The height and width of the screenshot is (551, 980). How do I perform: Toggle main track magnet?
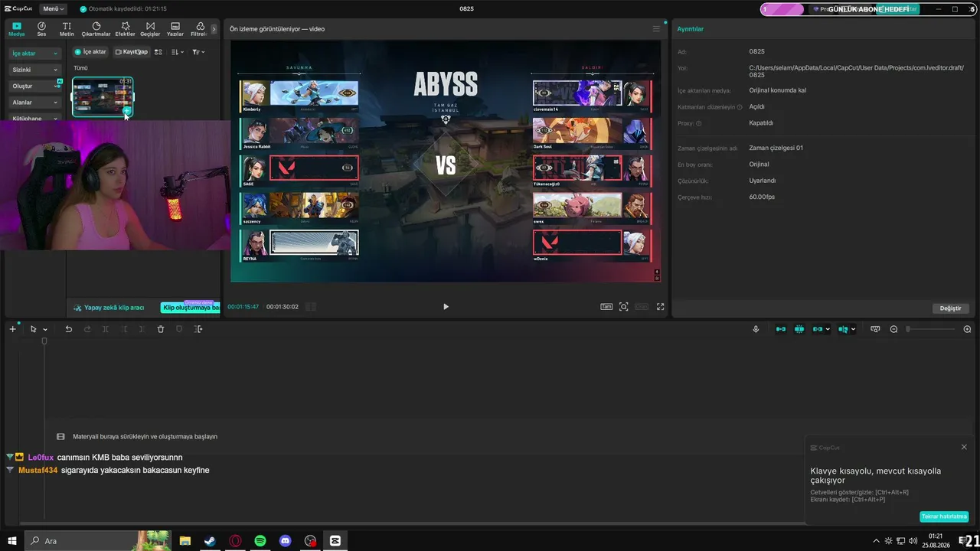(781, 329)
